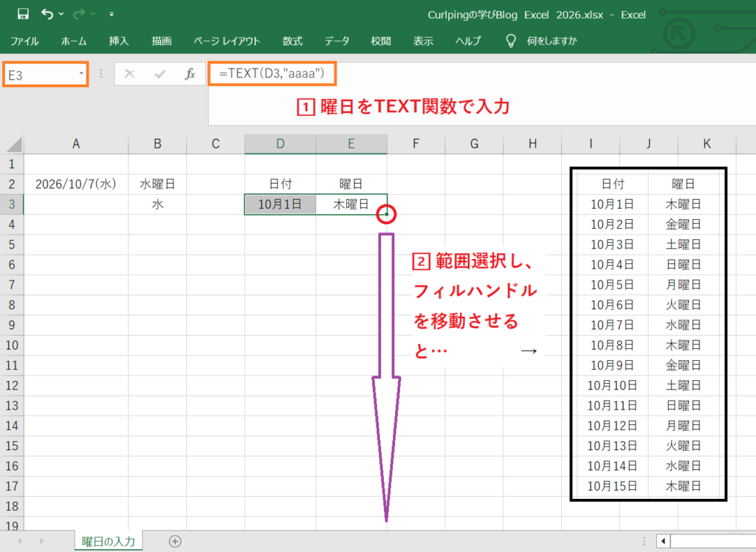Switch to the 校閲 ribbon tab
This screenshot has width=756, height=552.
point(381,41)
